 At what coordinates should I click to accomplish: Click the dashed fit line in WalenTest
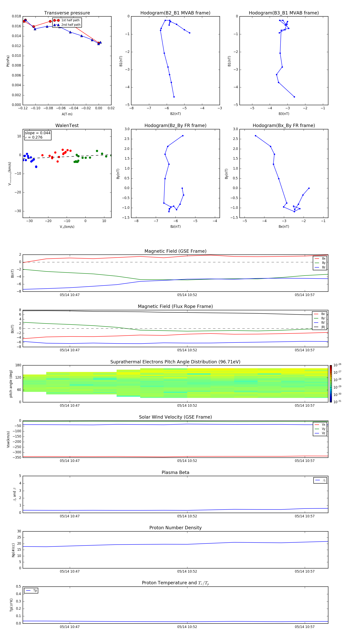[x=67, y=157]
